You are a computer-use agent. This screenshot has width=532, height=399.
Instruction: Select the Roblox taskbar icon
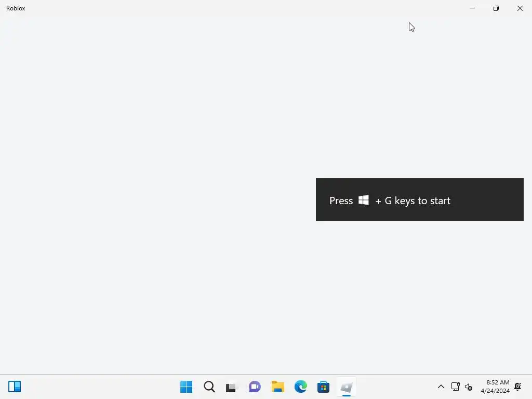tap(347, 387)
